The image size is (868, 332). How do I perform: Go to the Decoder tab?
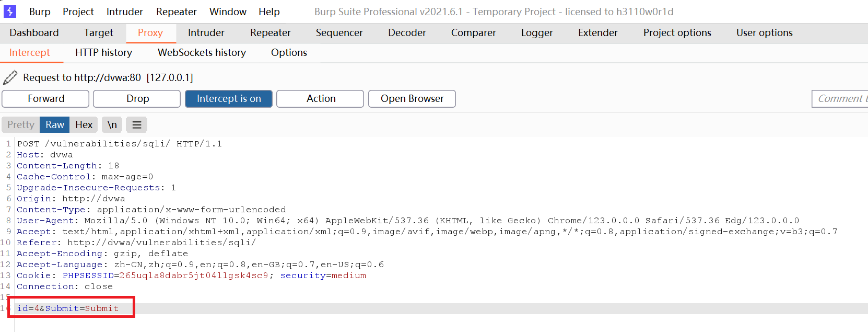coord(407,33)
